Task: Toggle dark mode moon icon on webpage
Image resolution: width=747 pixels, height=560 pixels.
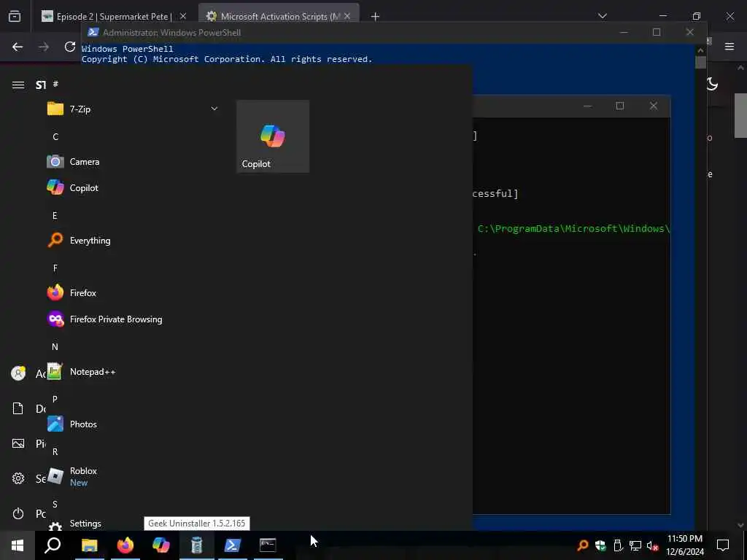Action: point(712,85)
